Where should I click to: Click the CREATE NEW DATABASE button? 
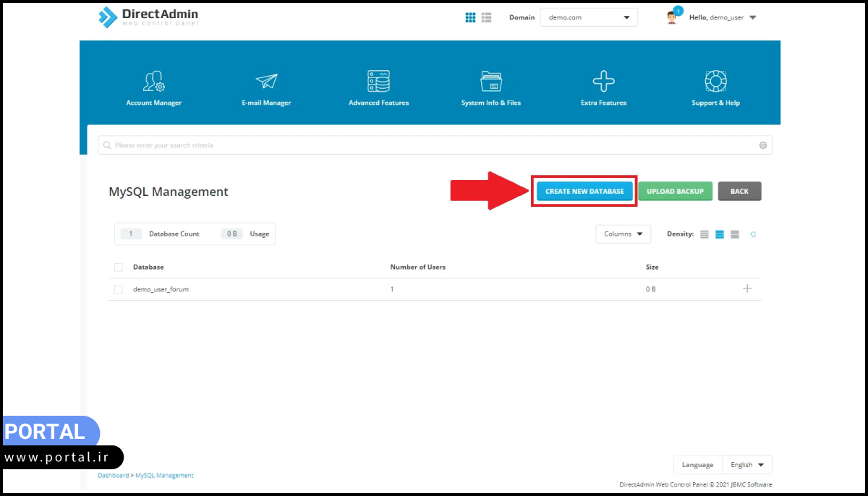tap(584, 191)
